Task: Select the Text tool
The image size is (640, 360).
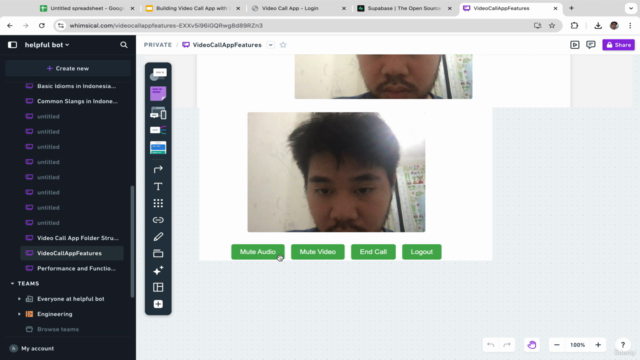Action: (x=158, y=186)
